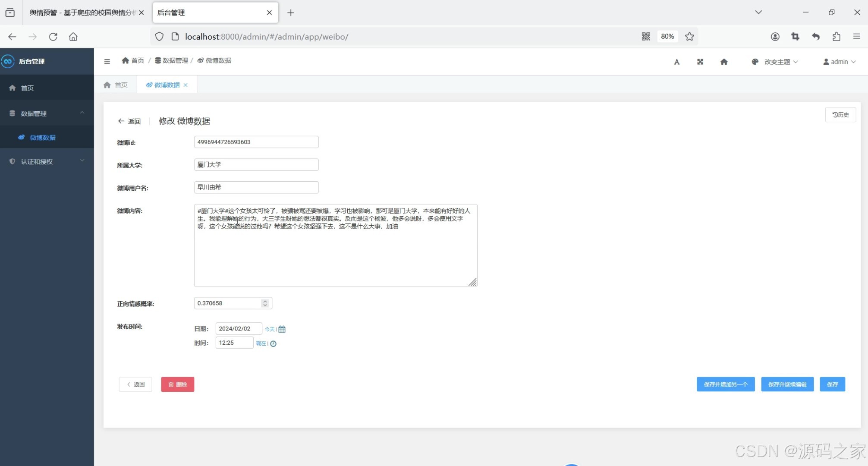
Task: Click the home icon in top header
Action: [x=724, y=62]
